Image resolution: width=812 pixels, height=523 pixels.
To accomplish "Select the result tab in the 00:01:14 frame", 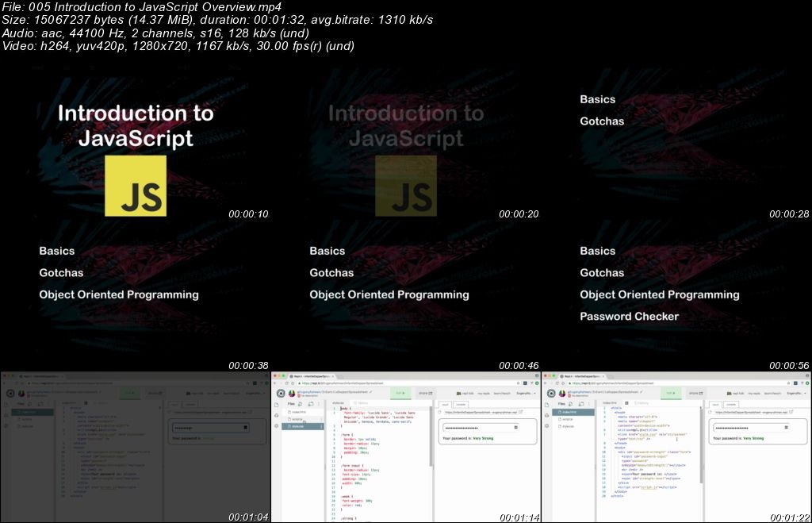I will click(x=446, y=404).
